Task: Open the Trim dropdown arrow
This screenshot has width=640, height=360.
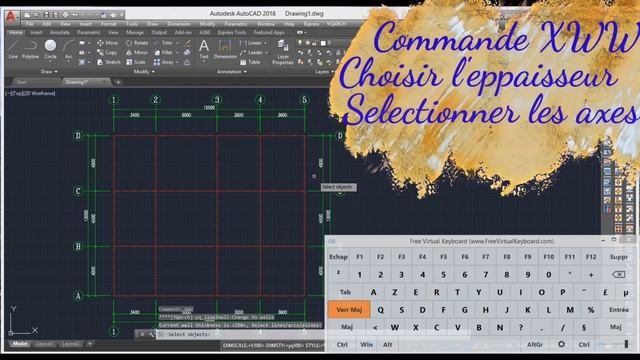Action: click(177, 43)
